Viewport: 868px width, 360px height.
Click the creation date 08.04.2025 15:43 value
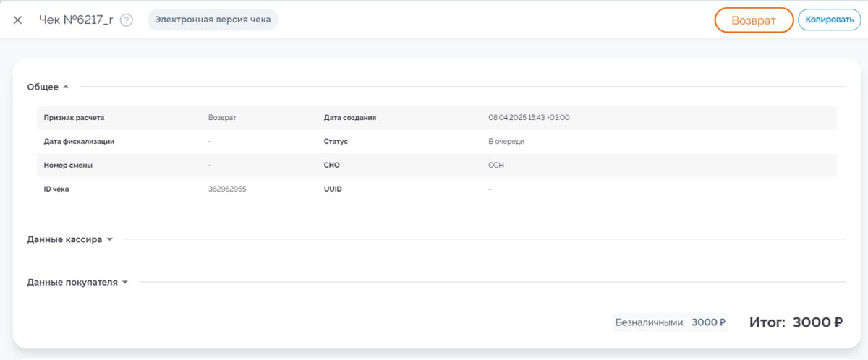(x=529, y=117)
